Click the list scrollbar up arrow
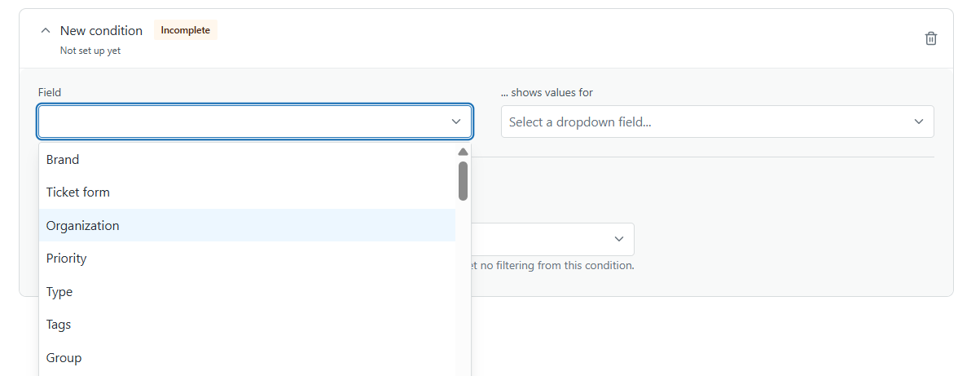Screen dimensions: 980x376 (463, 152)
